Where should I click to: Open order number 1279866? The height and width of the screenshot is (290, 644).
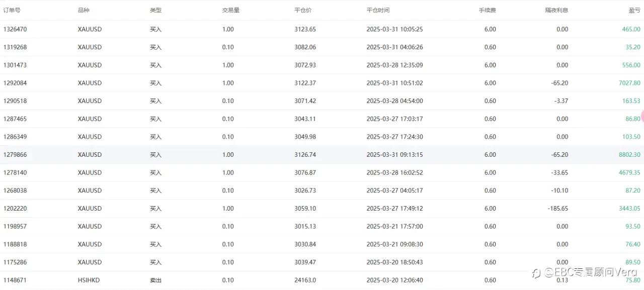(x=15, y=155)
